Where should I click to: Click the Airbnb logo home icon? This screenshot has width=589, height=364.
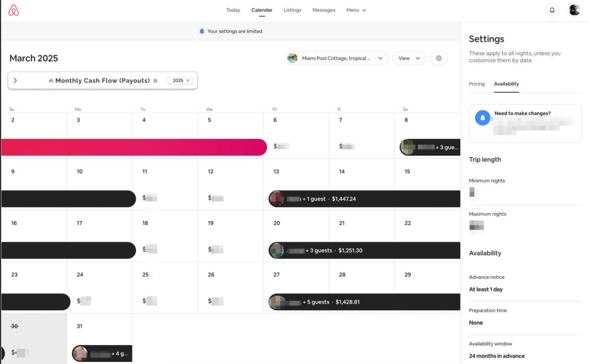(14, 10)
